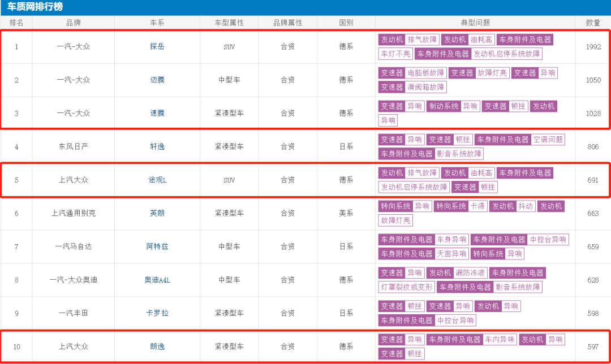This screenshot has height=364, width=611.
Task: Open the 朗逸 car series link
Action: 157,346
